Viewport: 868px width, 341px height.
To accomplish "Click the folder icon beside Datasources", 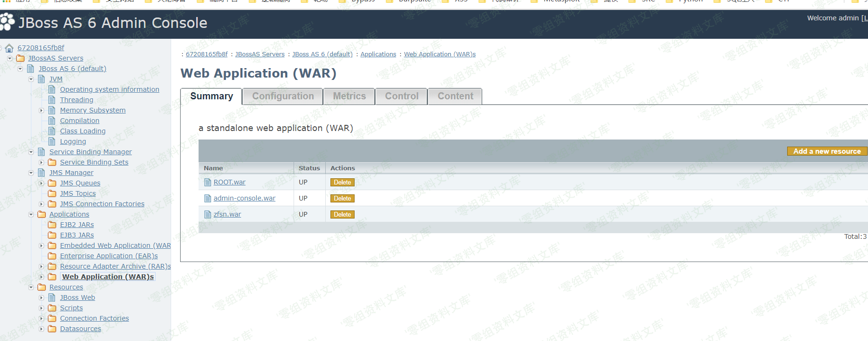I will 52,329.
